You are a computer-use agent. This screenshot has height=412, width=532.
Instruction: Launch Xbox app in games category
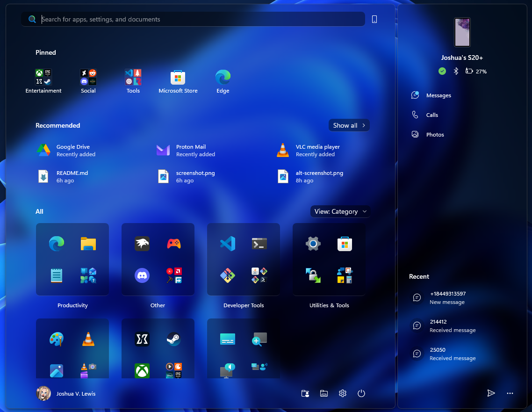tap(142, 370)
